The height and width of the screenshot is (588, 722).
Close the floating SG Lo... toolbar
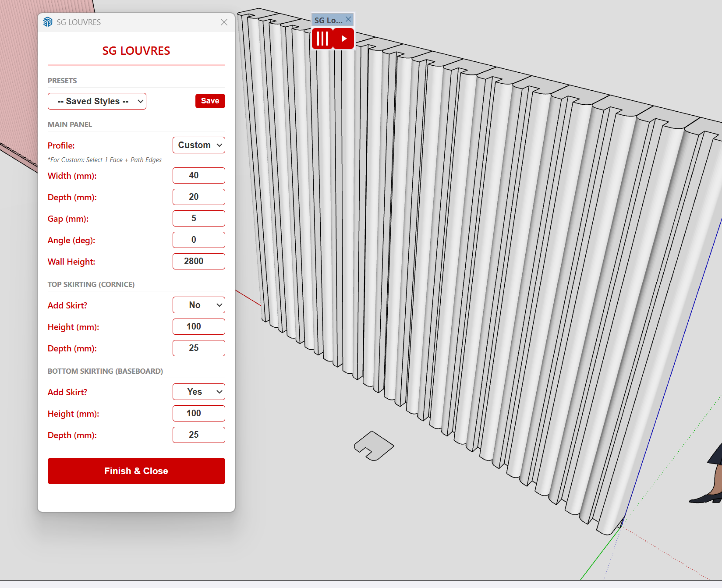point(348,19)
